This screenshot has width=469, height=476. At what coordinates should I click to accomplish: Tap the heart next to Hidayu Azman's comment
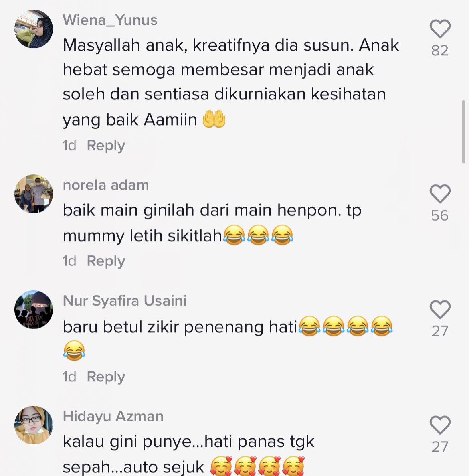[440, 425]
